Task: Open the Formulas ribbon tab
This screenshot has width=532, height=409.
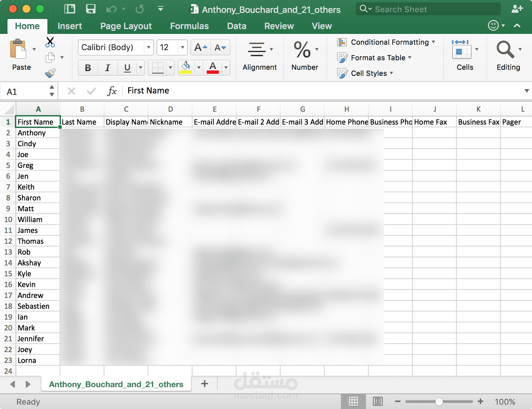Action: tap(189, 26)
